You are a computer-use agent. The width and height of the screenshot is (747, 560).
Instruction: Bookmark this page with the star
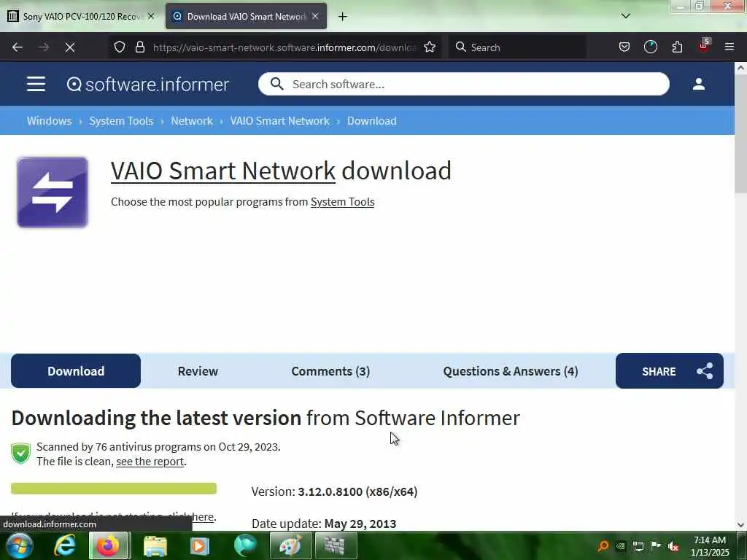pos(429,47)
